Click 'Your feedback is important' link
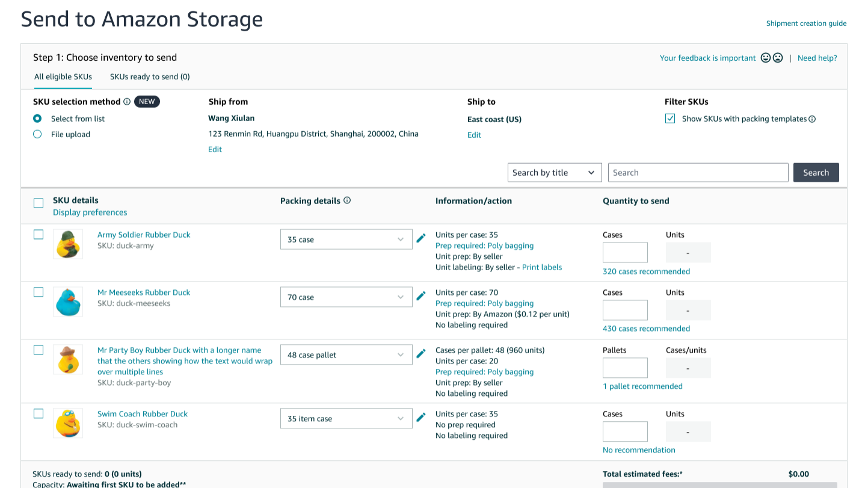This screenshot has width=868, height=488. coord(708,58)
